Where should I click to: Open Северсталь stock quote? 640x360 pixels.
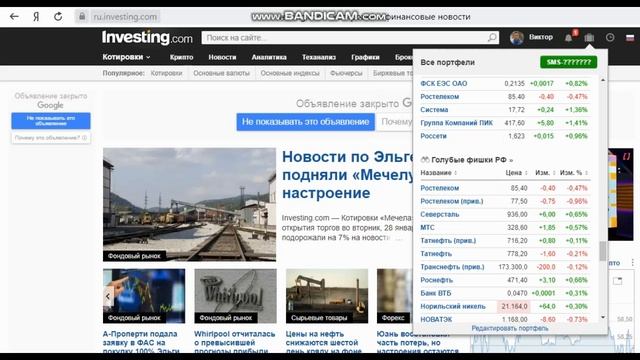(440, 214)
